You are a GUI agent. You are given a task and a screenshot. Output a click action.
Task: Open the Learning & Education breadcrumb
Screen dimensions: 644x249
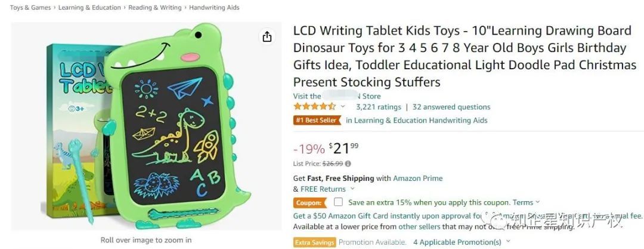(x=89, y=7)
